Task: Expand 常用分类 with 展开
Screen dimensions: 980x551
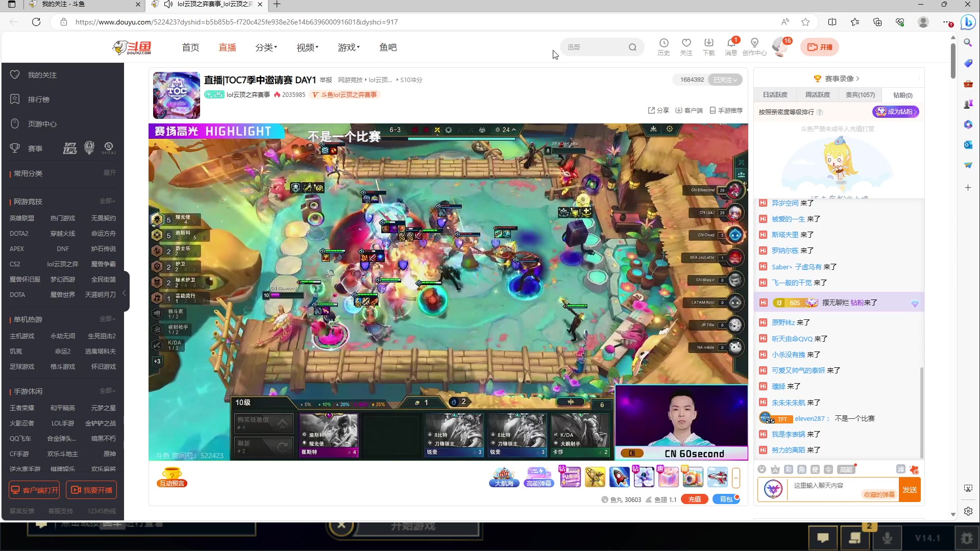Action: [110, 173]
